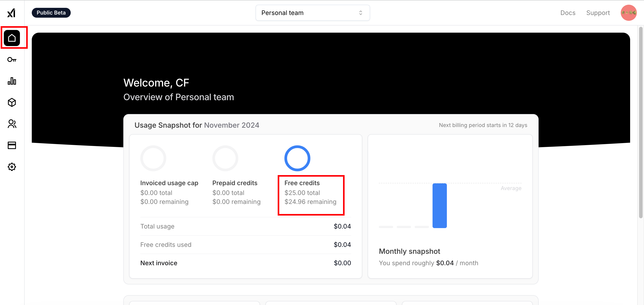Click the Prepaid credits progress ring
The width and height of the screenshot is (644, 305).
(x=225, y=158)
